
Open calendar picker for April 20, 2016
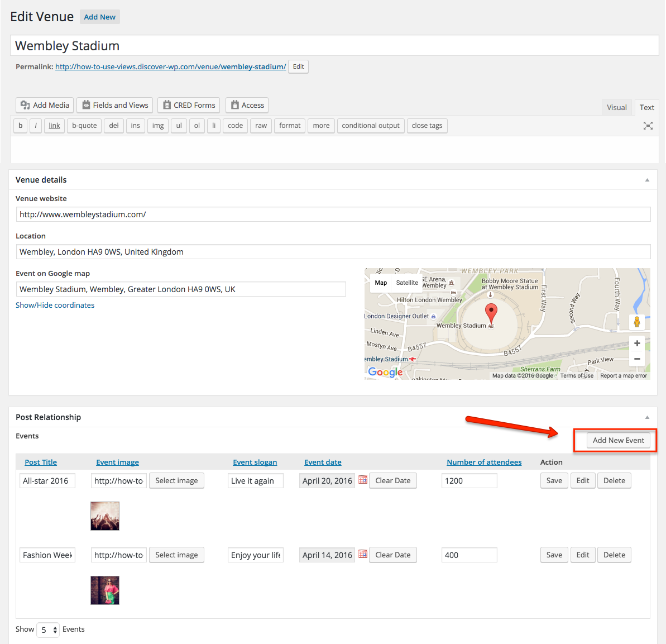pyautogui.click(x=363, y=479)
